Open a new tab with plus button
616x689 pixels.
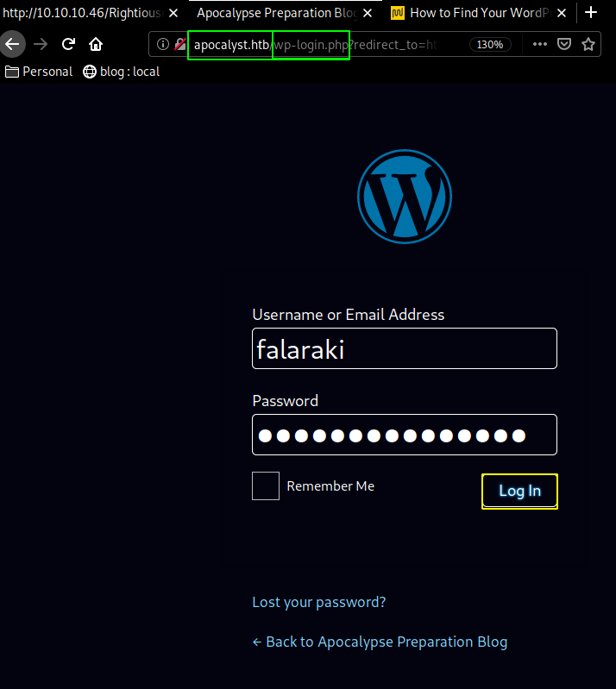coord(591,13)
